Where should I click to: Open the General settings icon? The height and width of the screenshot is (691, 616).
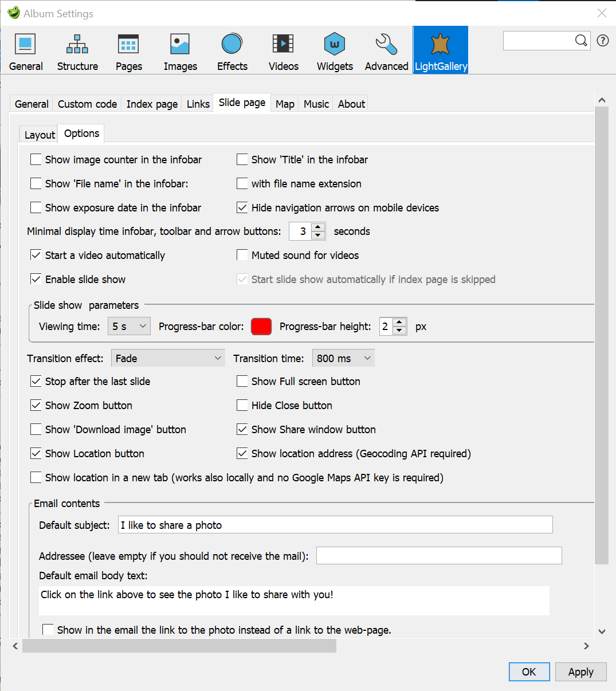(25, 50)
